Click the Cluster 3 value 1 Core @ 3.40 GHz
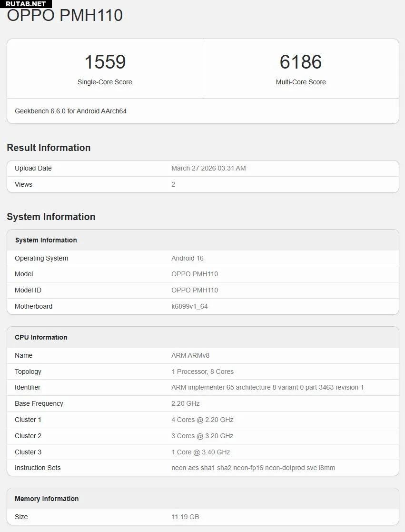Viewport: 405px width, 532px height. click(x=200, y=452)
